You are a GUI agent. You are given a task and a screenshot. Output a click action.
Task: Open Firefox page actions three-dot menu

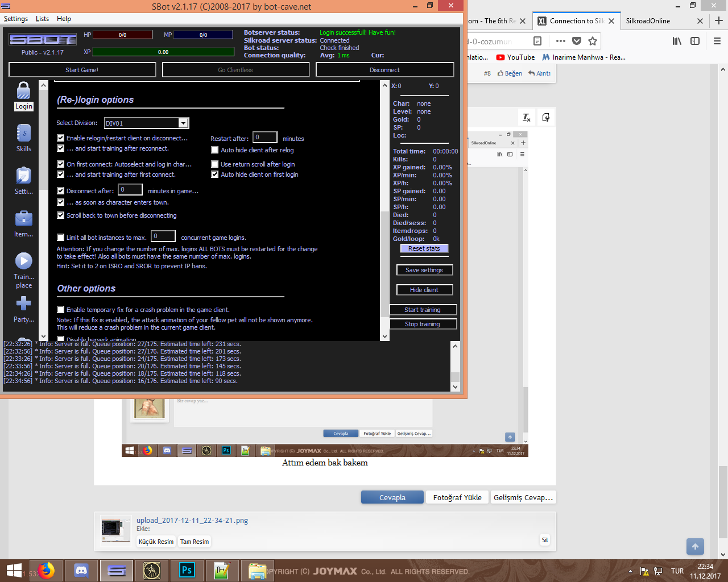(x=561, y=41)
